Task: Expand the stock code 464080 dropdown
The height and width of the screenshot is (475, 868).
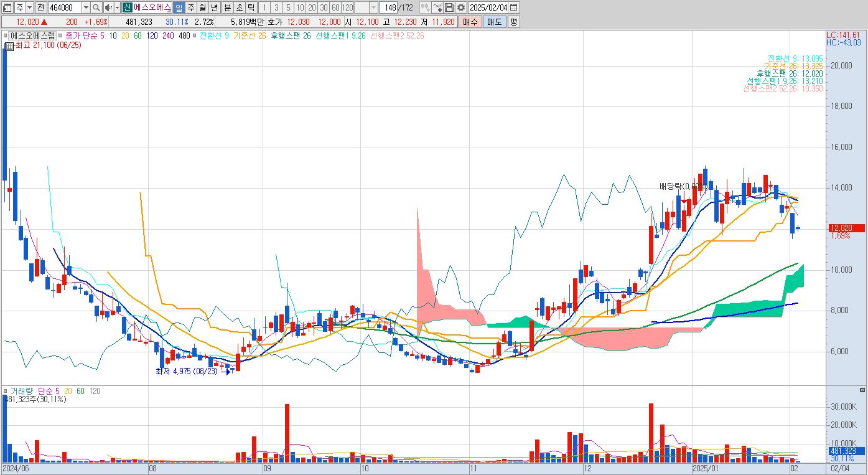Action: 86,7
